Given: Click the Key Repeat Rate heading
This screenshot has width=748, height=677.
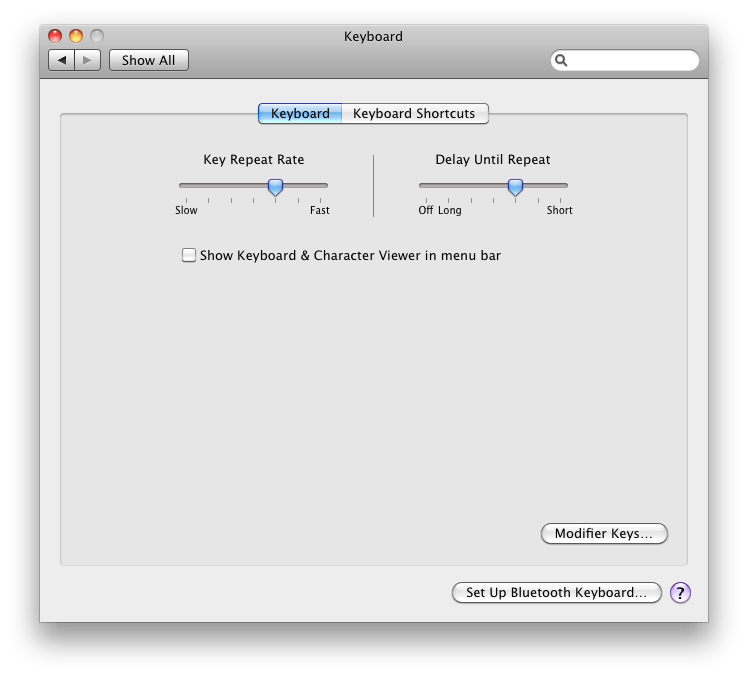Looking at the screenshot, I should 254,159.
